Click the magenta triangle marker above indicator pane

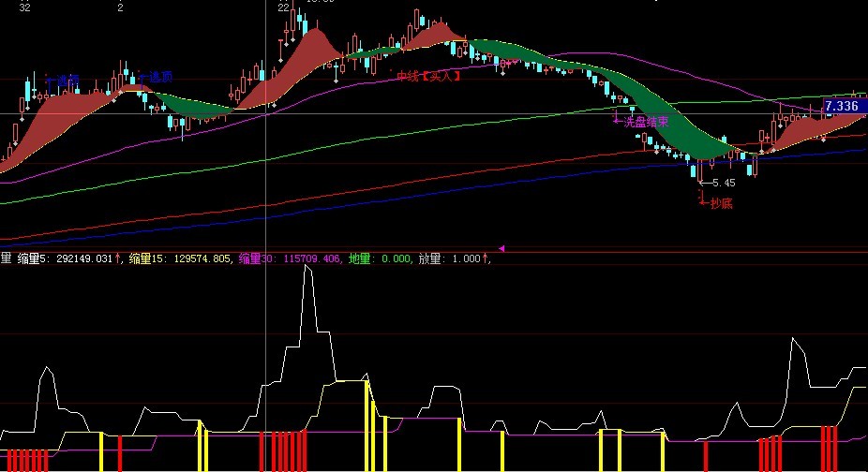click(x=501, y=249)
